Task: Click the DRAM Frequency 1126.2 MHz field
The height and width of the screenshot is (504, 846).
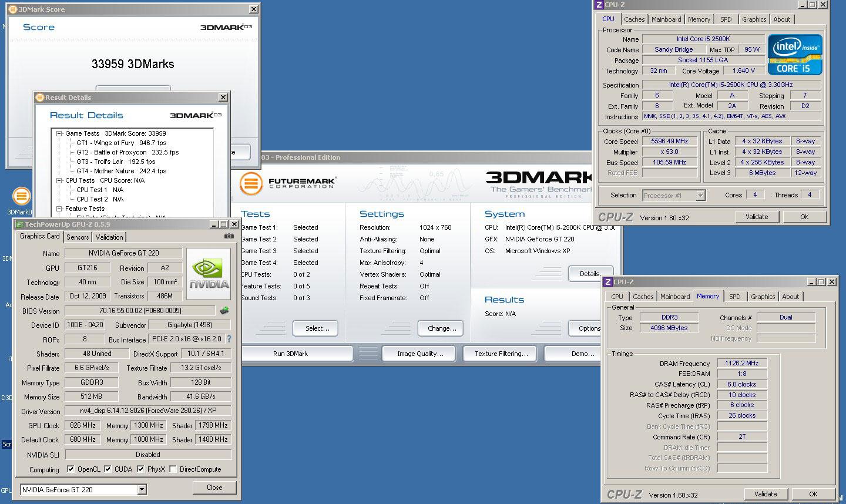Action: 742,364
